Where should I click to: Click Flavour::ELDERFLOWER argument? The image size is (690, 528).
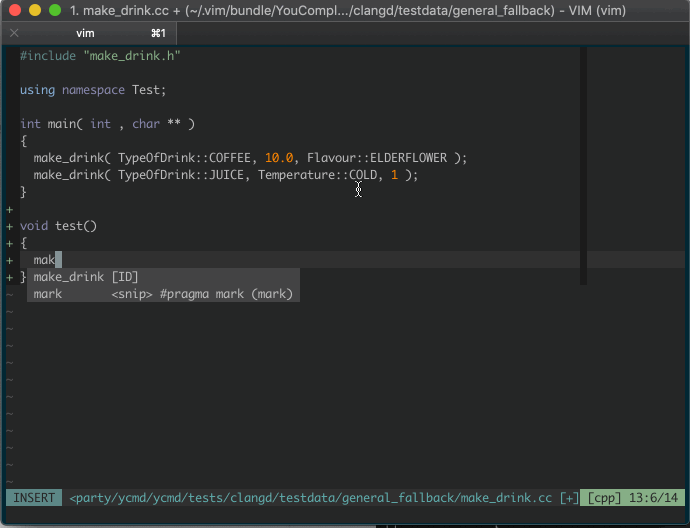click(377, 158)
